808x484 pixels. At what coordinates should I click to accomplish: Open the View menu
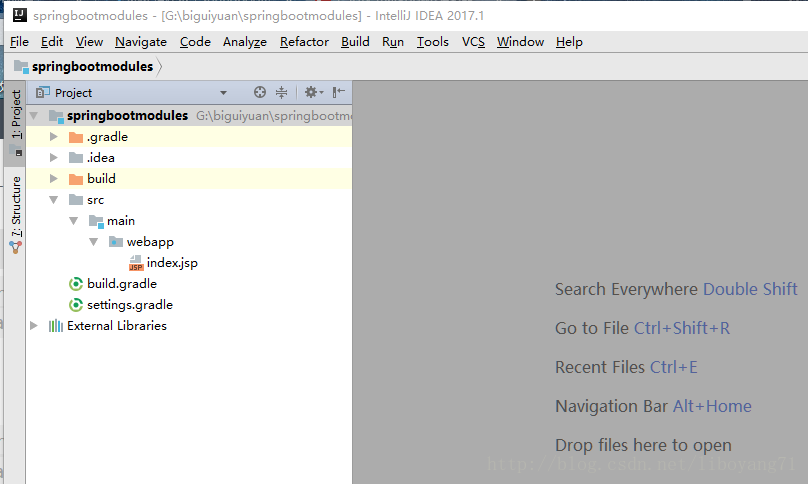(x=89, y=42)
